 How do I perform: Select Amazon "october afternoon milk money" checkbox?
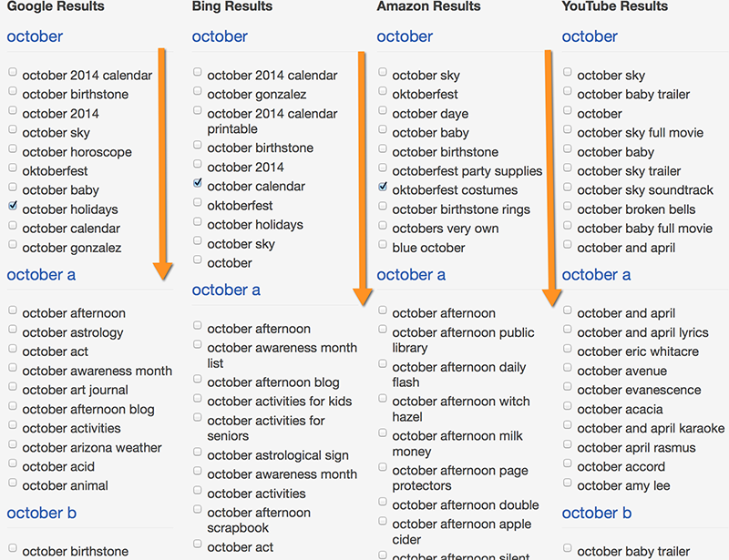[383, 434]
